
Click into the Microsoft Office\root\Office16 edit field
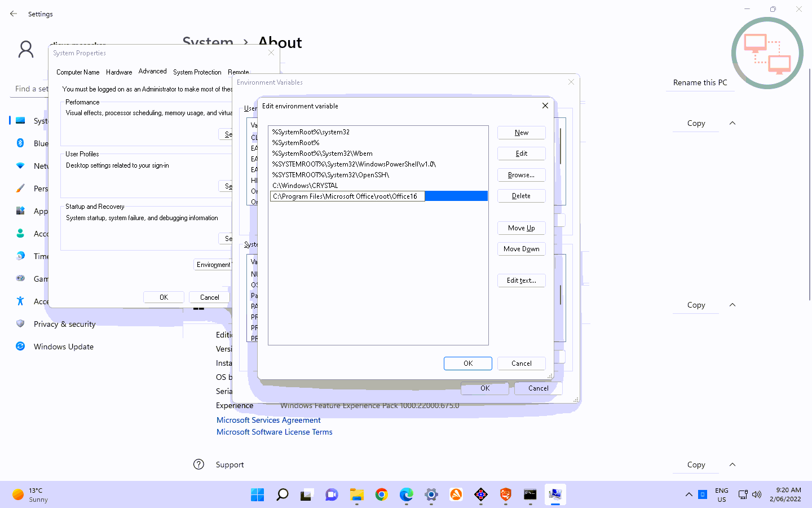pyautogui.click(x=347, y=196)
